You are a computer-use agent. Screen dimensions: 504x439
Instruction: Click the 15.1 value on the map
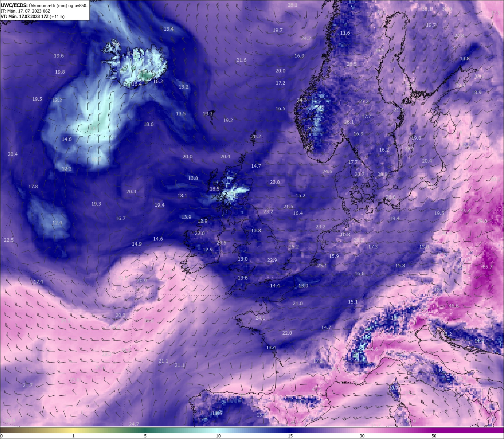pos(353,302)
